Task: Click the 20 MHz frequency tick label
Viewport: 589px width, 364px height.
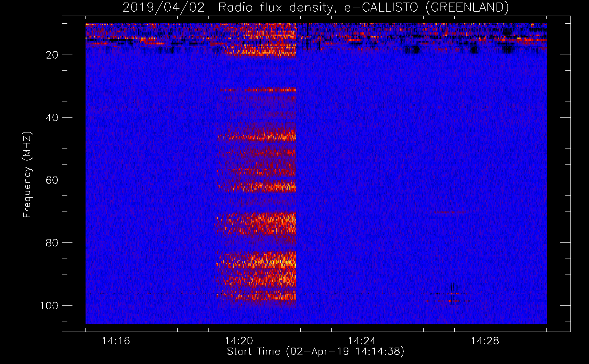Action: 52,55
